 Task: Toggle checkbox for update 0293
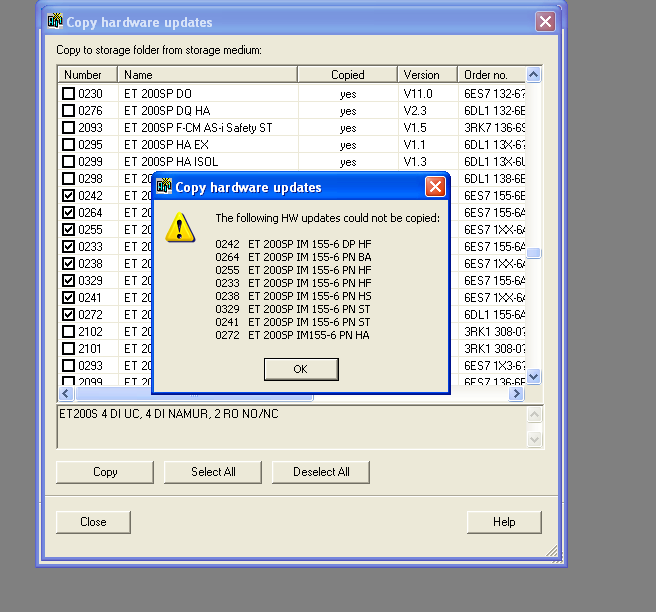[x=68, y=365]
